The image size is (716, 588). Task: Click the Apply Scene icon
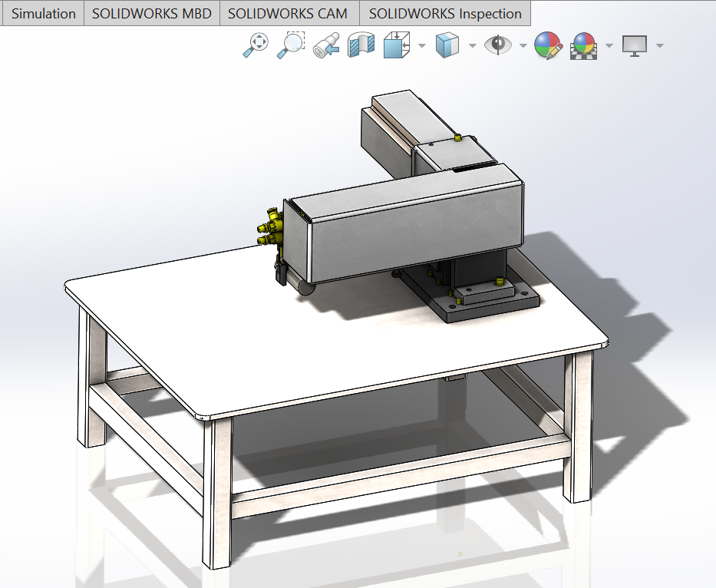tap(583, 46)
